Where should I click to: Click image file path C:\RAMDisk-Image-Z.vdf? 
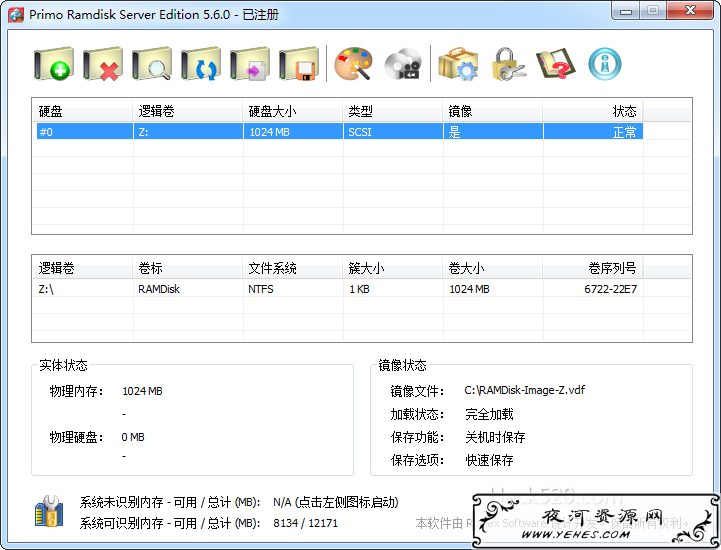(525, 390)
